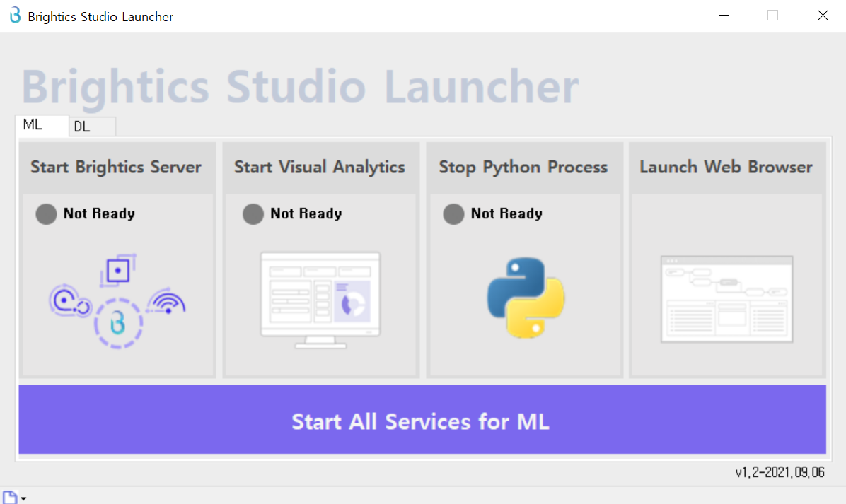Click Brightics Server status indicator circle
846x504 pixels.
47,214
